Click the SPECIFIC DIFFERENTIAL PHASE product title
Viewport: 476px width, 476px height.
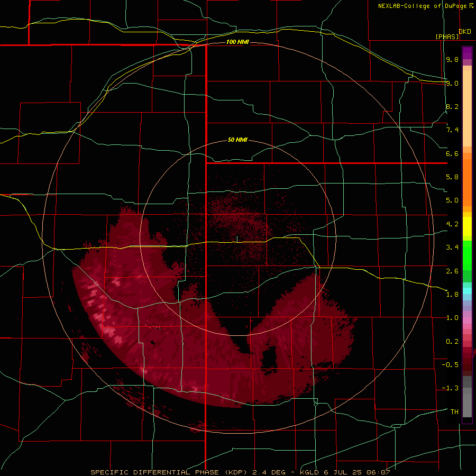tap(154, 472)
